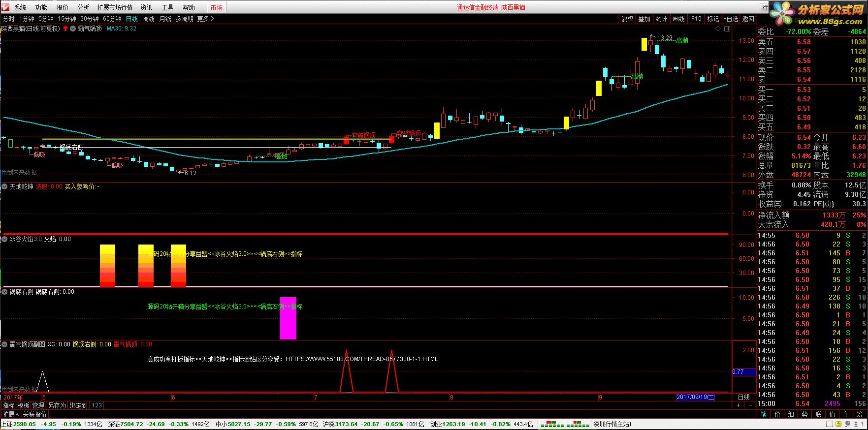Toggle the side panel icon atop chart
The image size is (868, 430).
coord(728,29)
